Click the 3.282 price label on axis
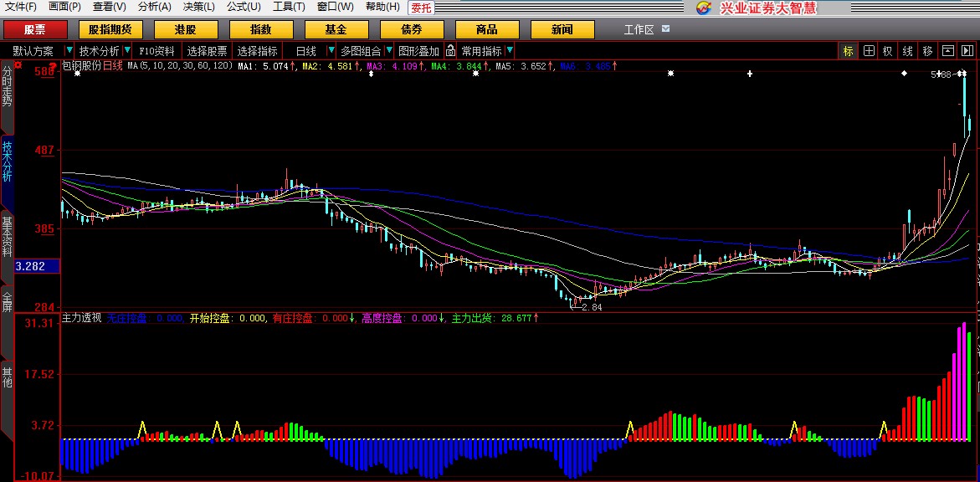The height and width of the screenshot is (482, 980). (30, 266)
